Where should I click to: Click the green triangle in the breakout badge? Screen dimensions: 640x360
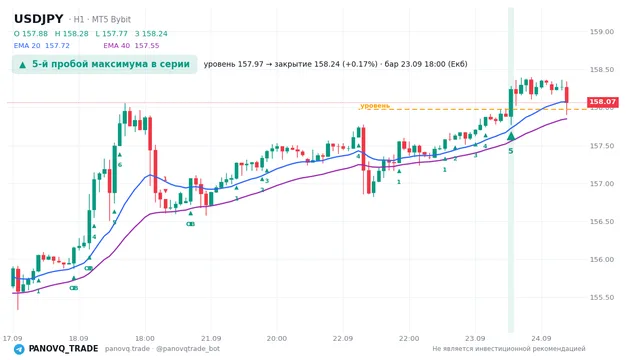click(x=23, y=64)
